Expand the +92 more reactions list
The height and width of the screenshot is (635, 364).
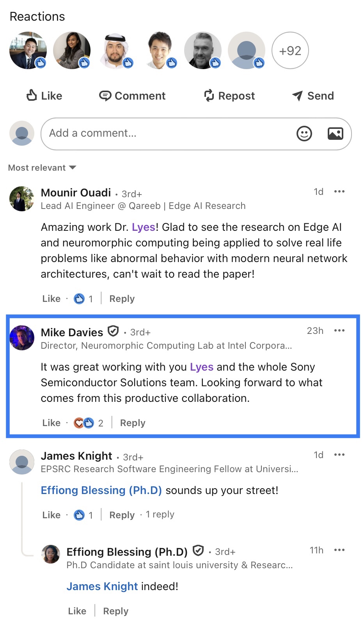tap(290, 51)
